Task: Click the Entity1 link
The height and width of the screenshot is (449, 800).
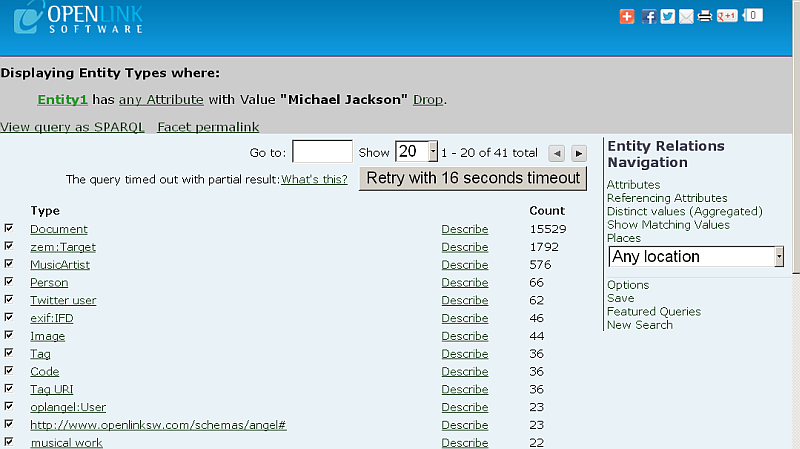Action: pos(62,99)
